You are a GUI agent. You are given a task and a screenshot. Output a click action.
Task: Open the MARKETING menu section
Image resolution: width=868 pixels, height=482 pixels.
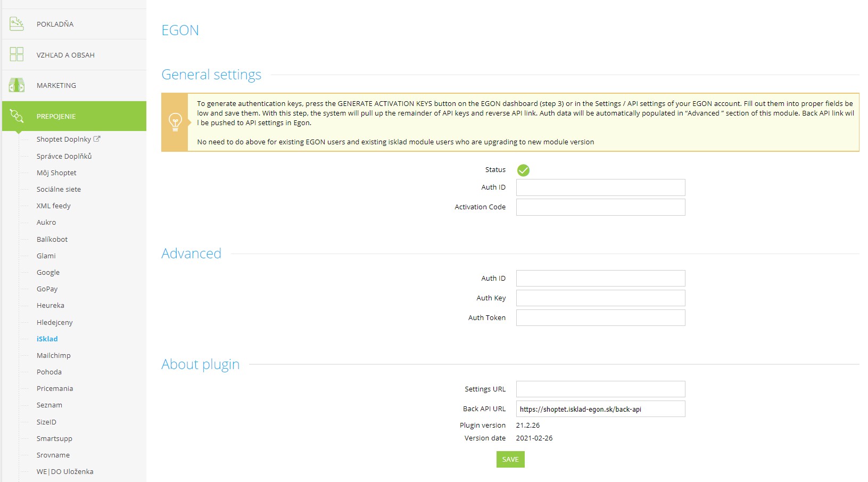coord(74,85)
